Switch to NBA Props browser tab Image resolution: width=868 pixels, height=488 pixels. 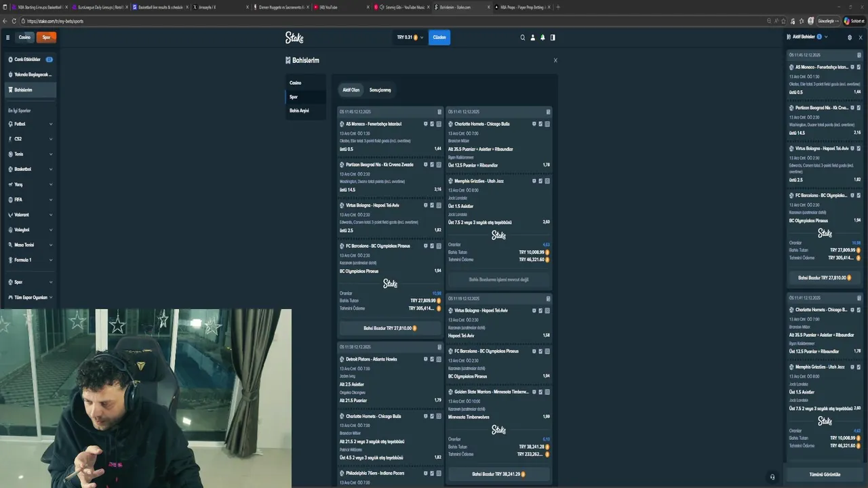tap(521, 7)
